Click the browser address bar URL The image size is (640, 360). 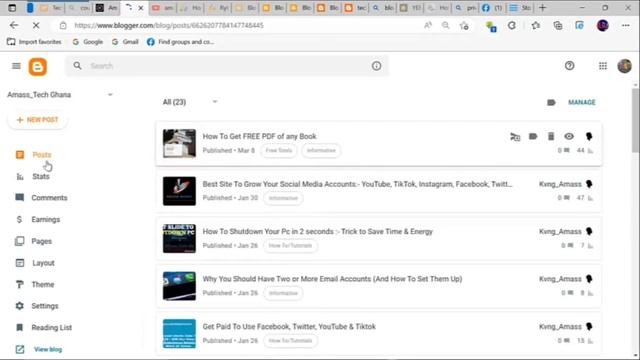click(169, 25)
